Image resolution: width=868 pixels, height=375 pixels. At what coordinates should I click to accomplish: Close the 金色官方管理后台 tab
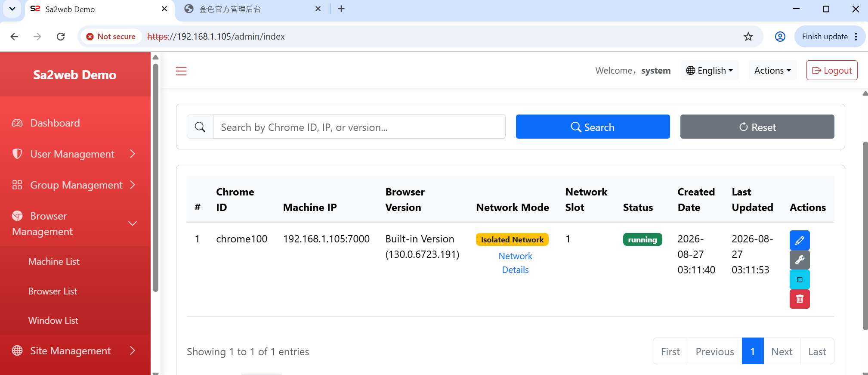click(318, 9)
